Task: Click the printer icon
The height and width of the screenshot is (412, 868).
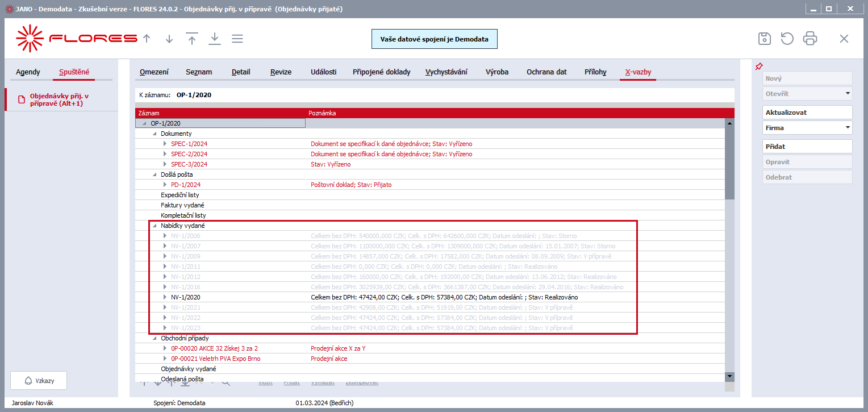Action: click(x=809, y=39)
